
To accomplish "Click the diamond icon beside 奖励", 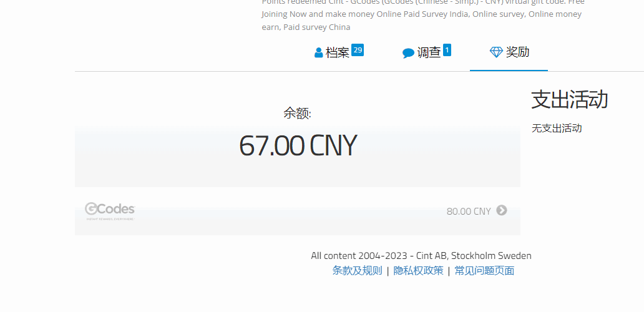I will pyautogui.click(x=496, y=52).
